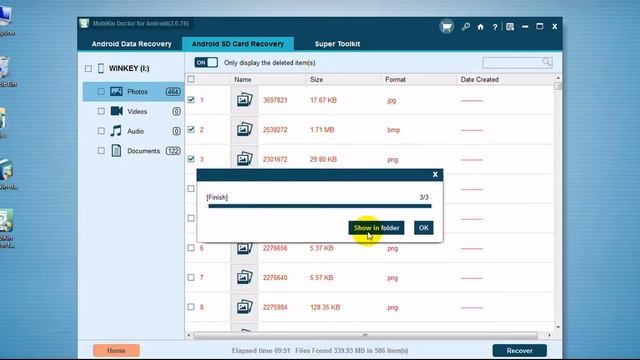
Task: Click size value 128.35 KB
Action: (325, 307)
